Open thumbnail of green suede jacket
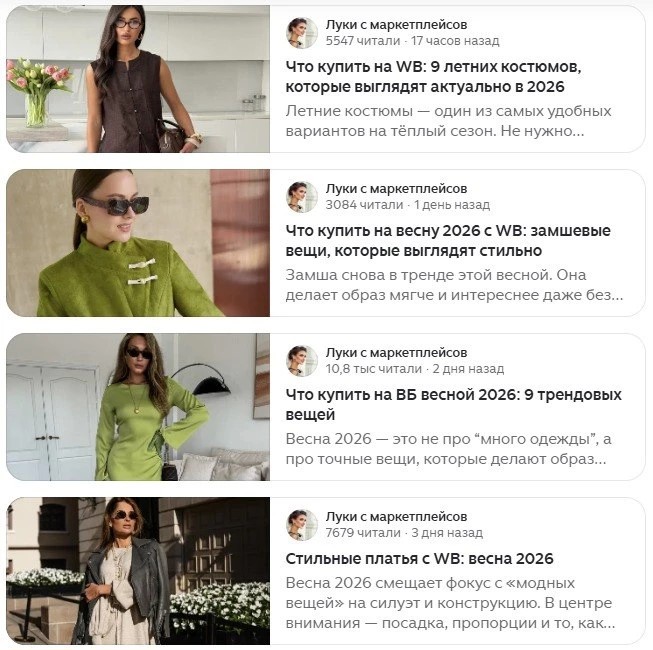 point(138,243)
